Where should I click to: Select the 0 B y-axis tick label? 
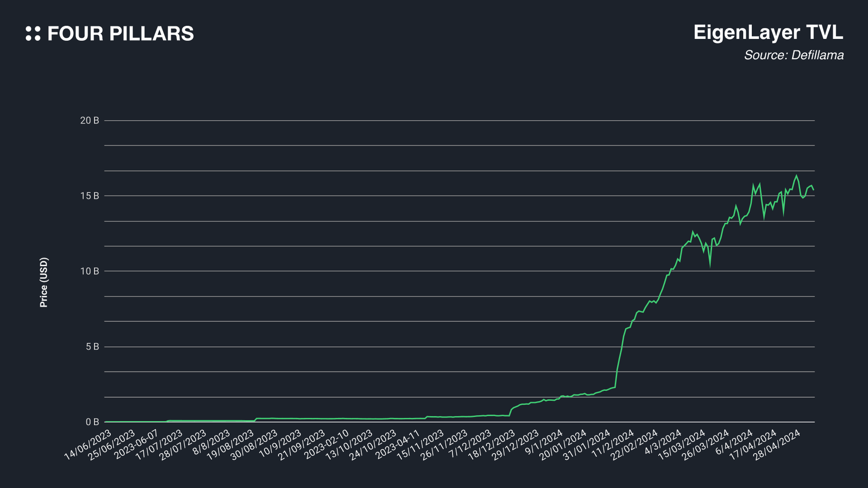[92, 422]
